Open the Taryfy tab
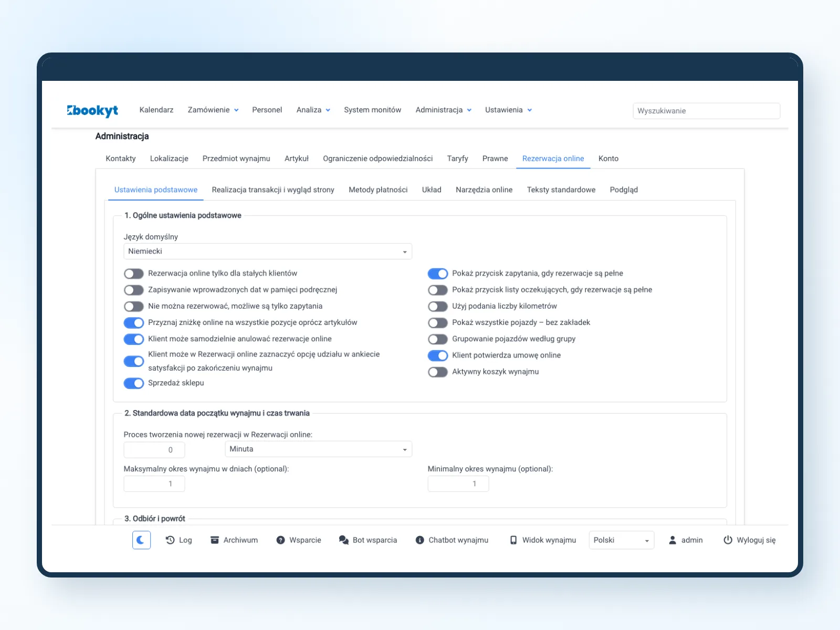This screenshot has width=840, height=630. coord(457,159)
